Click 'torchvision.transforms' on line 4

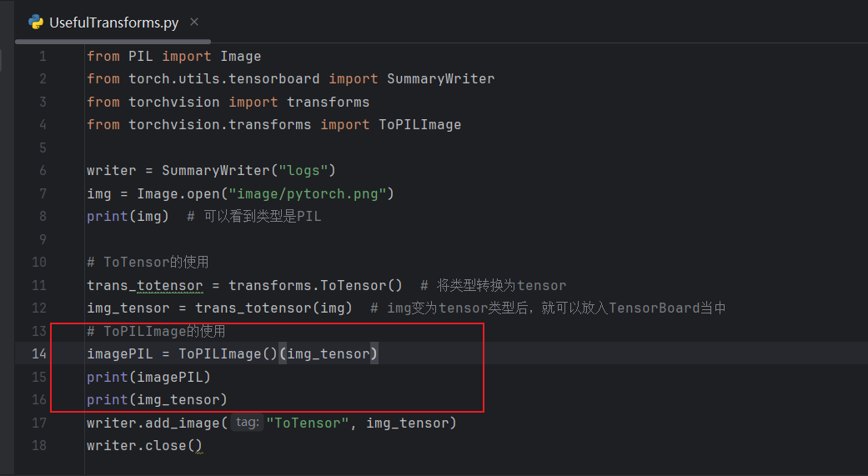point(220,125)
